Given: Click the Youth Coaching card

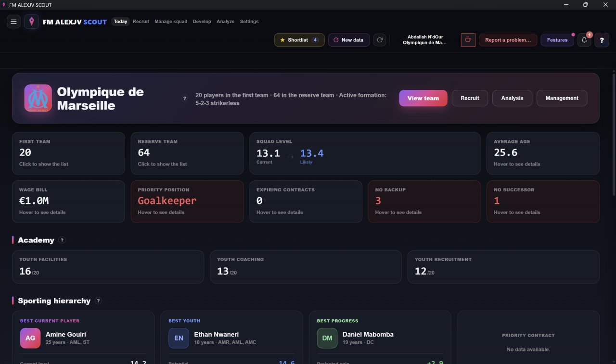Looking at the screenshot, I should pos(306,267).
